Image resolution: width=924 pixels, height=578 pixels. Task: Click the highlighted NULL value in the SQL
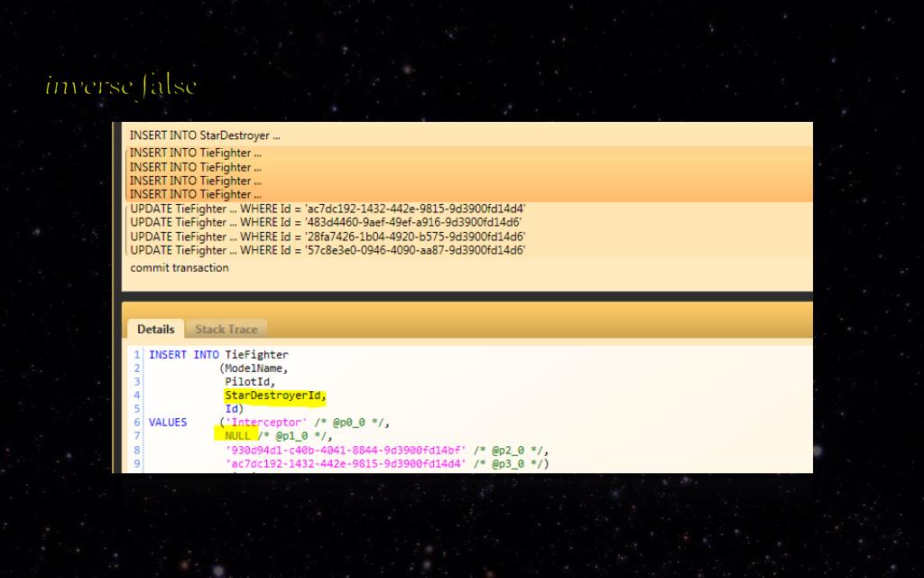pyautogui.click(x=237, y=436)
